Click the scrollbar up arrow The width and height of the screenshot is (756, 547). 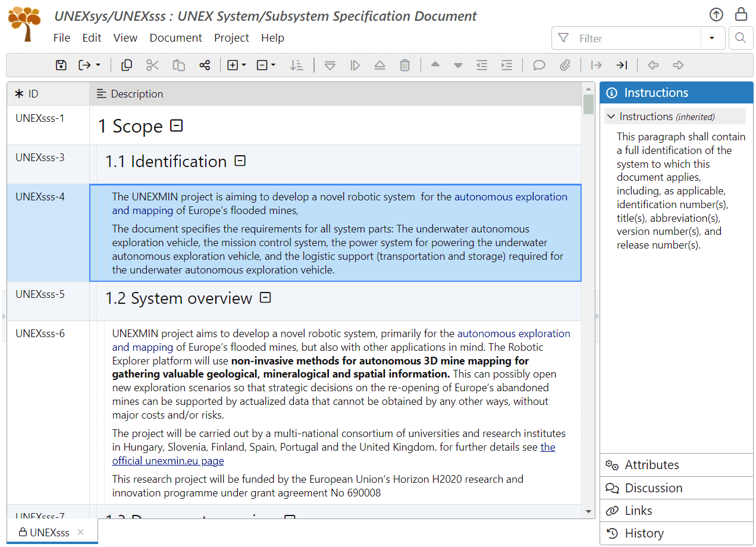click(588, 89)
